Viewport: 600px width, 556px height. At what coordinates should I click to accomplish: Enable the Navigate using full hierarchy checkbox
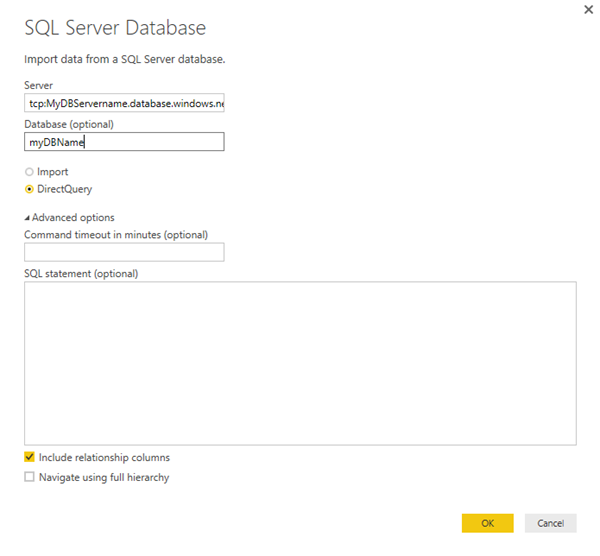tap(29, 477)
